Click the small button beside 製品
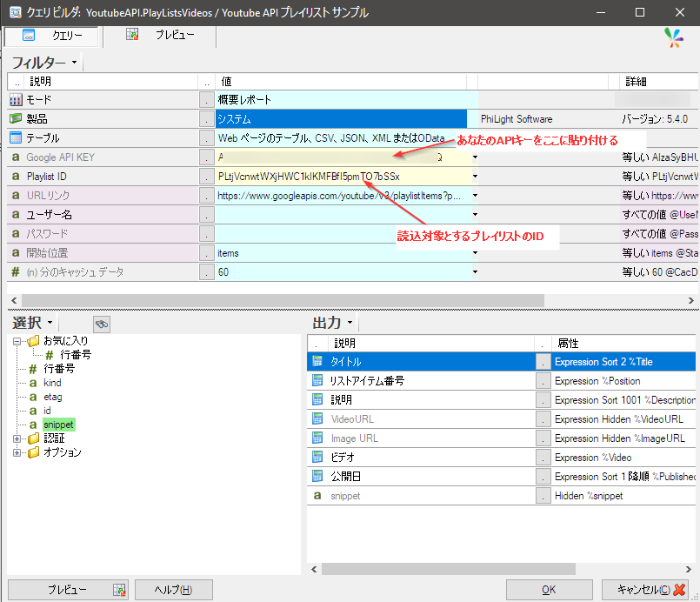Screen dimensions: 700x602 coord(206,119)
